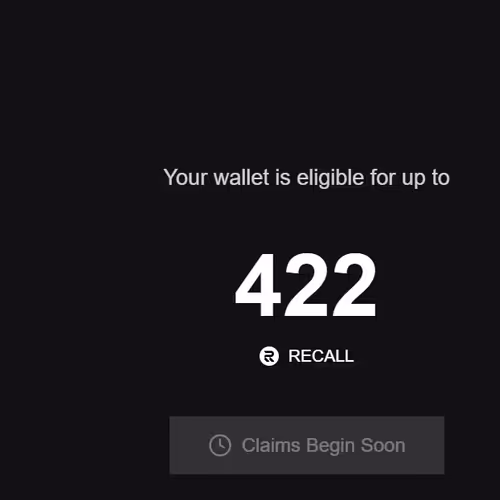Click the word "Begin" on the claims button
500x500 pixels.
[330, 446]
